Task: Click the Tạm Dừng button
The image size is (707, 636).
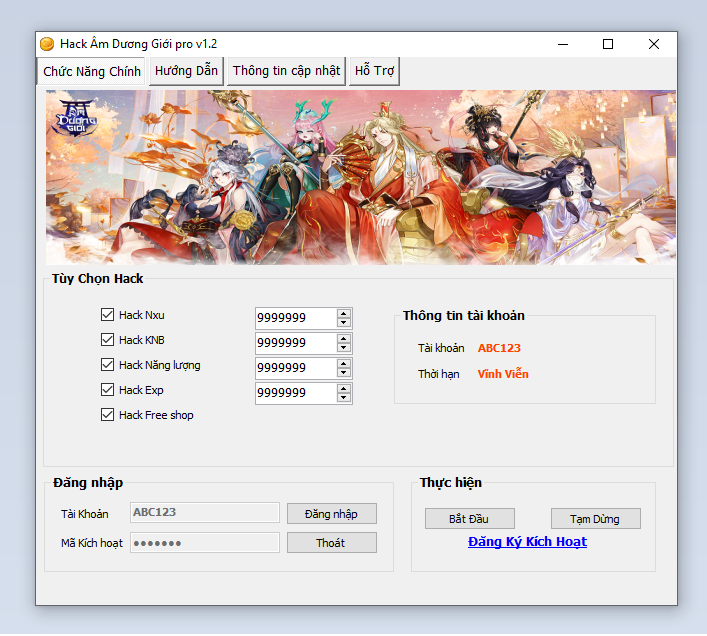Action: point(595,519)
